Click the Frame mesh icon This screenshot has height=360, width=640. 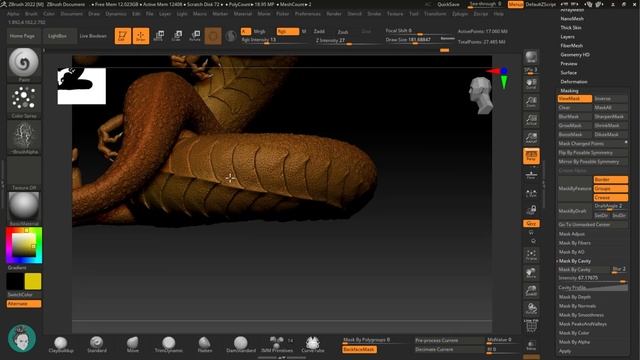point(531,255)
